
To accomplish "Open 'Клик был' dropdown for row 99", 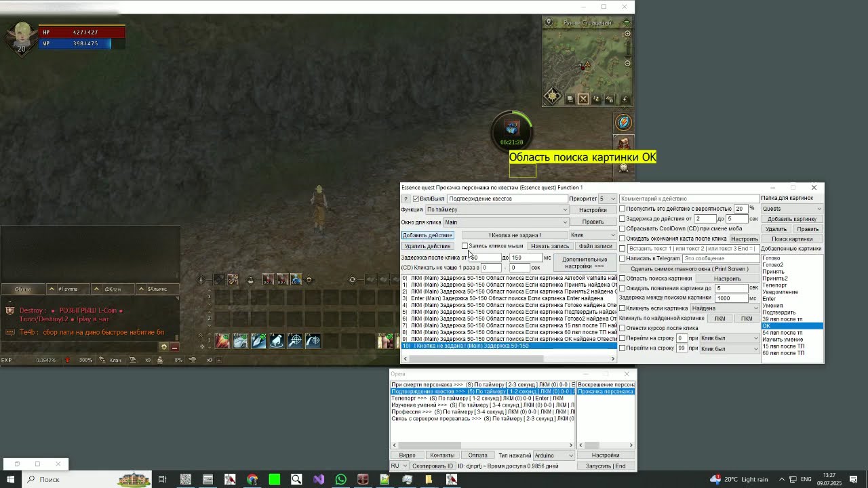I will [x=730, y=348].
